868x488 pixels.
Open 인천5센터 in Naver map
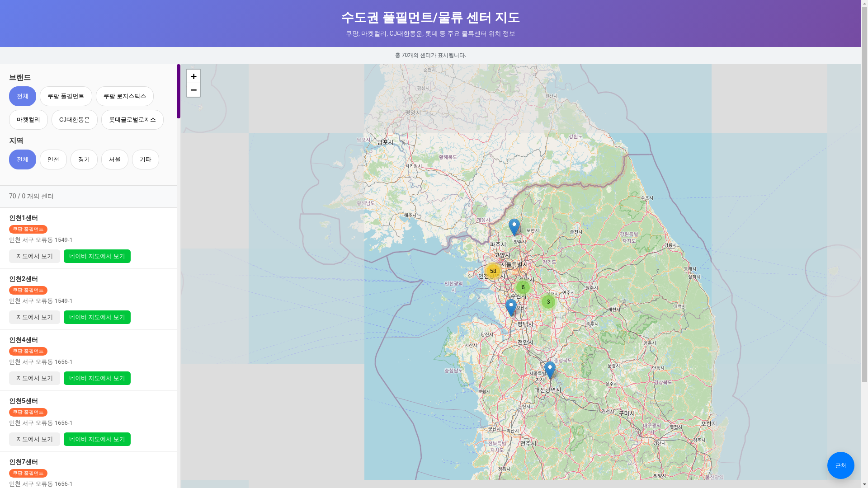click(x=97, y=439)
